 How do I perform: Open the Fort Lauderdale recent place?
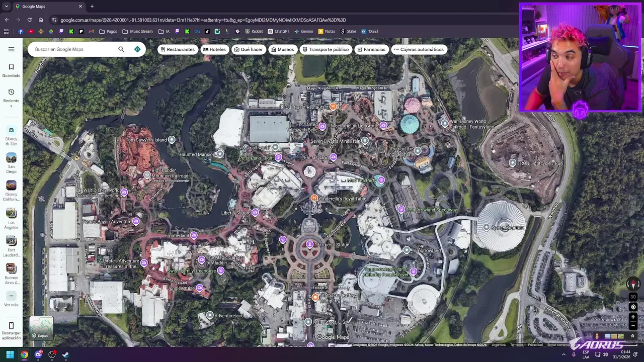tap(11, 246)
